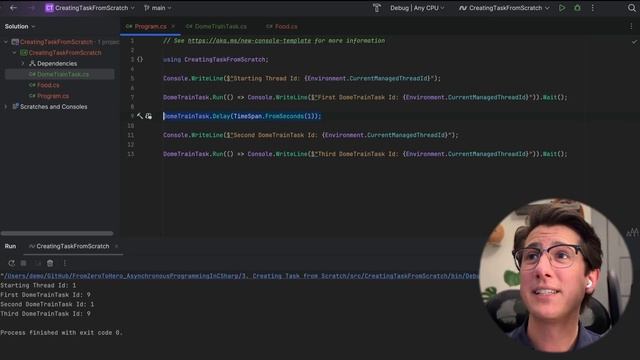Screen dimensions: 640x360
Task: Open the Solution view dropdown
Action: point(20,27)
